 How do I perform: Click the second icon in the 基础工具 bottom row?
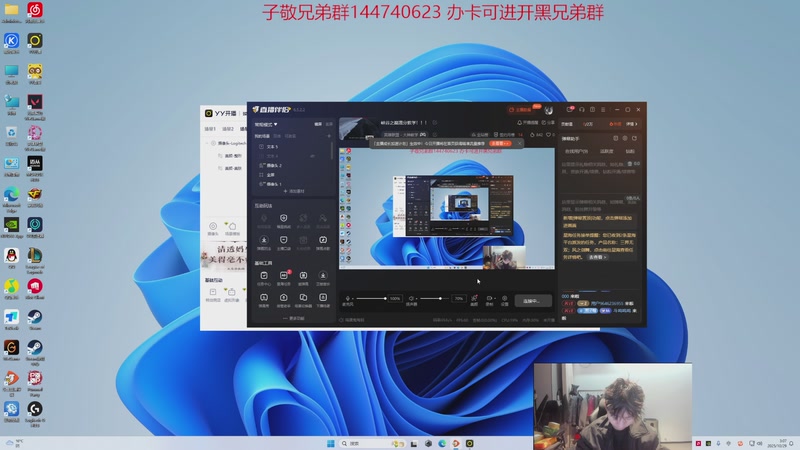(284, 298)
